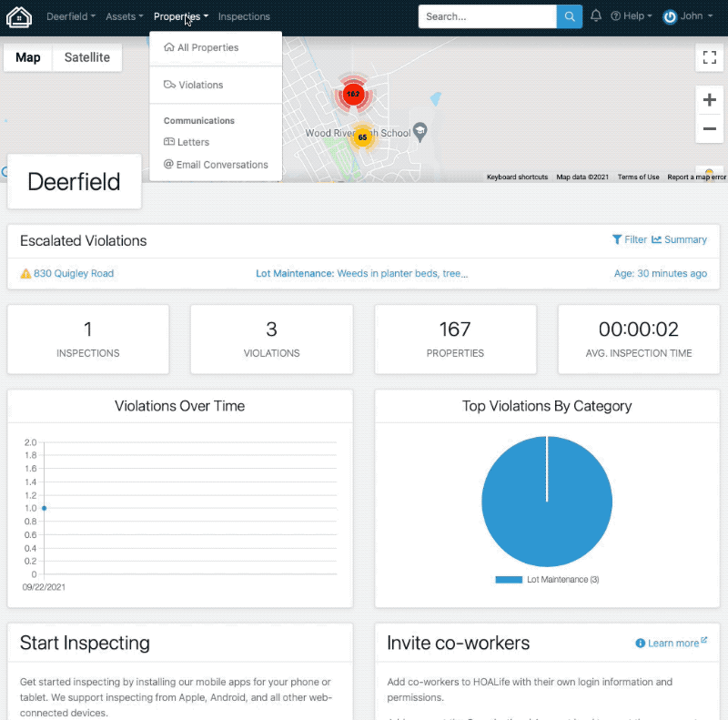
Task: Toggle fullscreen map view
Action: [x=709, y=57]
